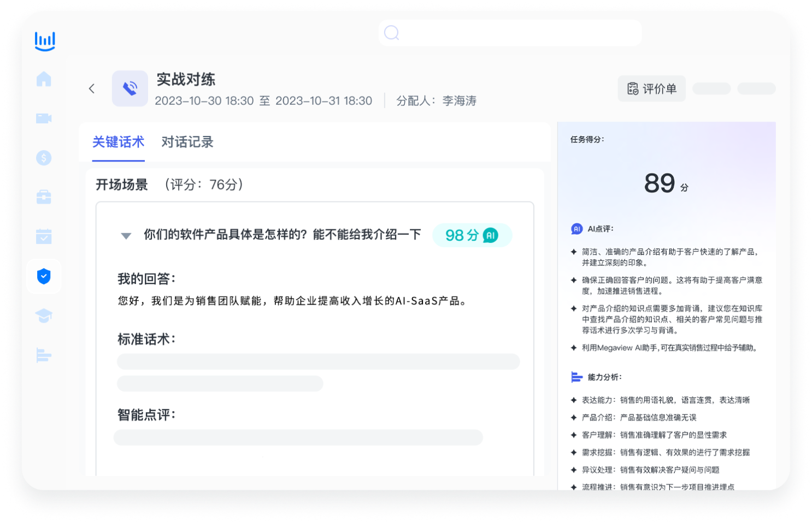Open the 评价单 evaluation form
The width and height of the screenshot is (812, 523).
651,88
